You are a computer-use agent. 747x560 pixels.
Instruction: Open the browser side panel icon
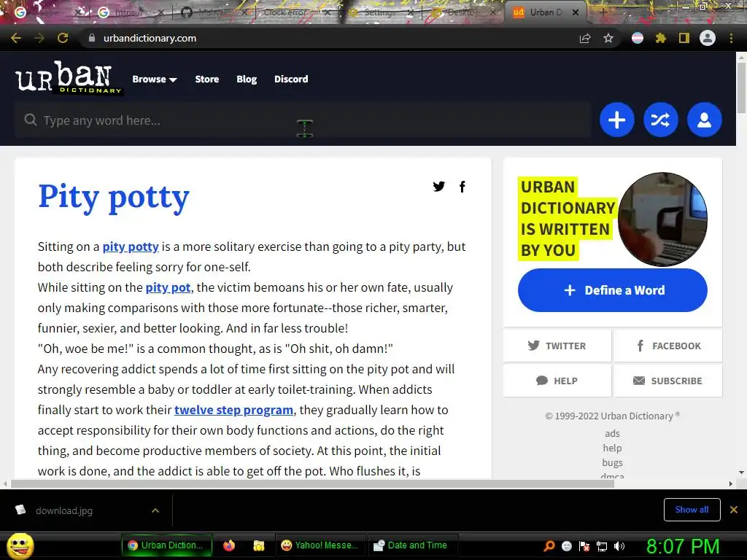click(684, 38)
